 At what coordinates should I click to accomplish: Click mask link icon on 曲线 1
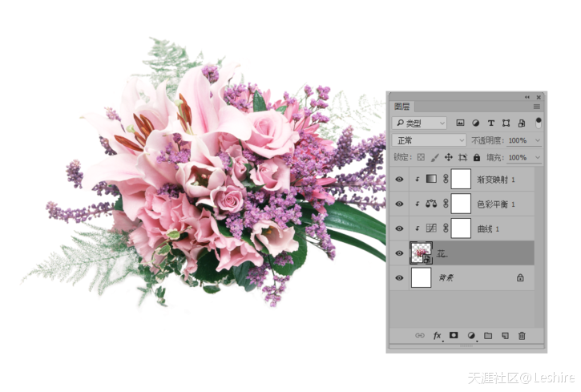click(446, 228)
